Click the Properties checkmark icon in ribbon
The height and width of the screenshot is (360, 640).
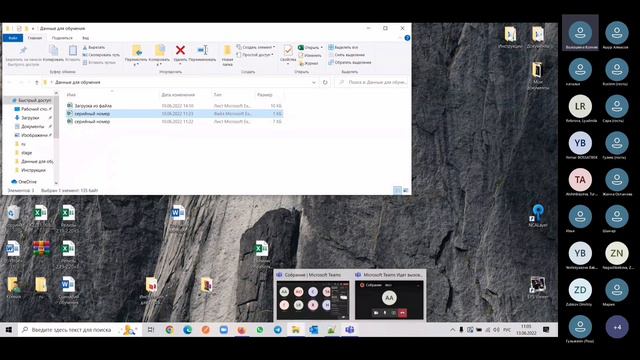(288, 51)
